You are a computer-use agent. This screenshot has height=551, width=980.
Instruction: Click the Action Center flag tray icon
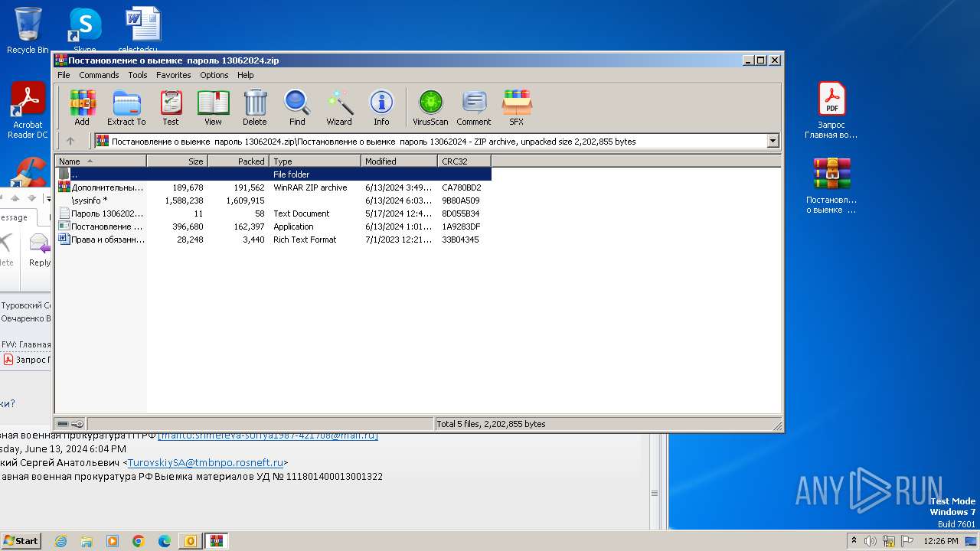[907, 541]
